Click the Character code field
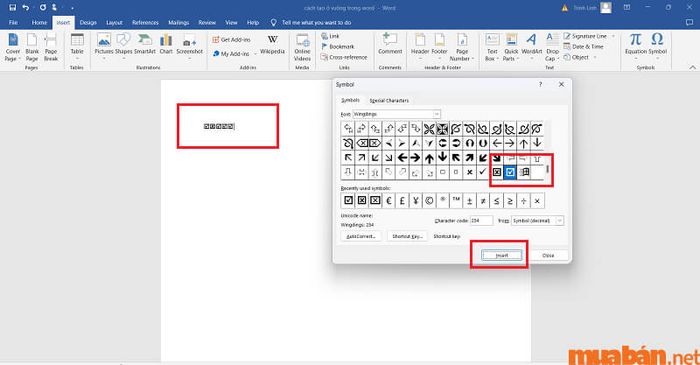The image size is (700, 365). 481,221
